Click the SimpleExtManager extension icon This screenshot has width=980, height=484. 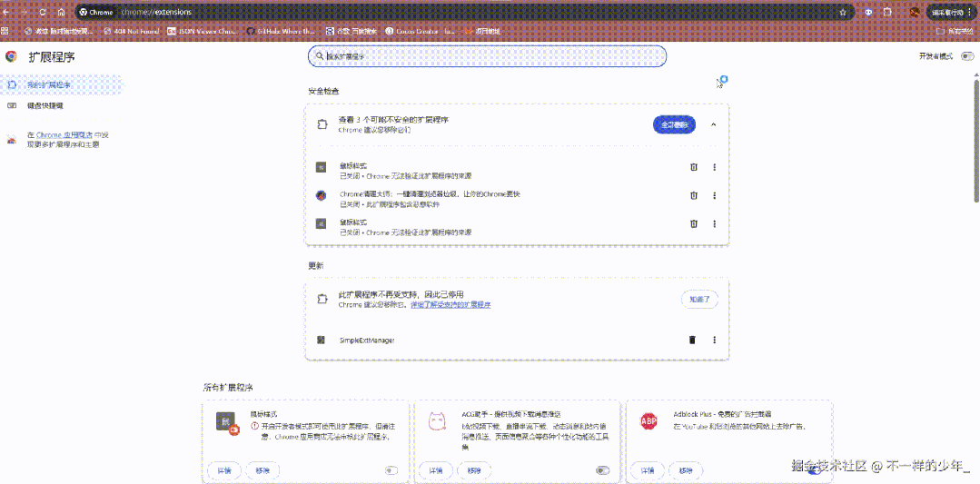321,340
